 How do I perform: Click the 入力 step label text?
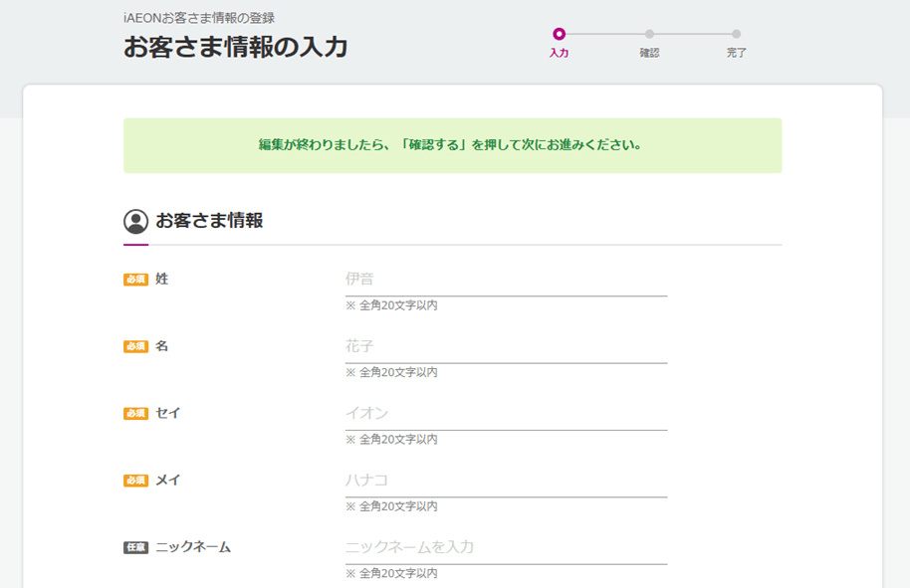click(x=559, y=53)
